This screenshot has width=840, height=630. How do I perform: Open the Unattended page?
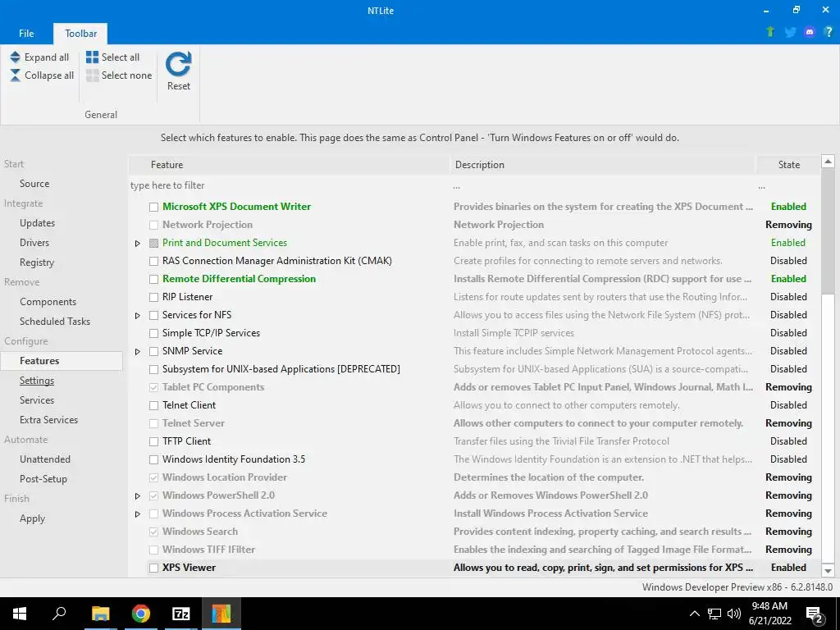coord(45,459)
